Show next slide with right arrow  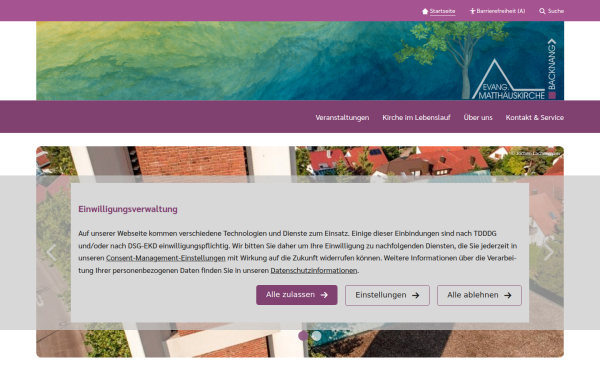coord(549,252)
